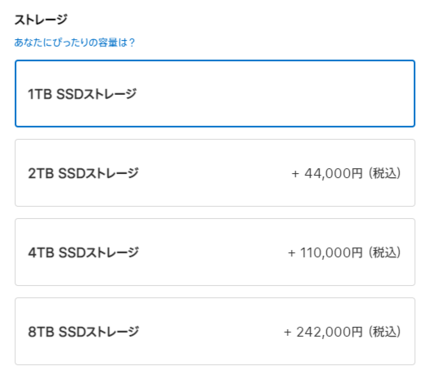Click the + 44,000円 price text

(x=327, y=173)
